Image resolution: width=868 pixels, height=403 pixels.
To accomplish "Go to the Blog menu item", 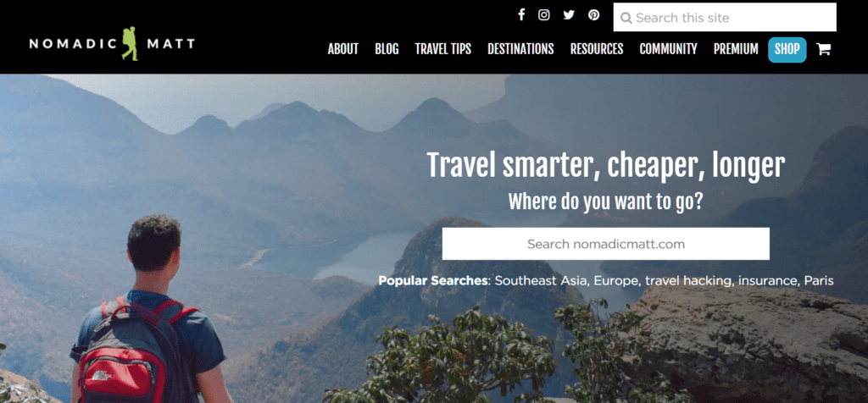I will (387, 49).
